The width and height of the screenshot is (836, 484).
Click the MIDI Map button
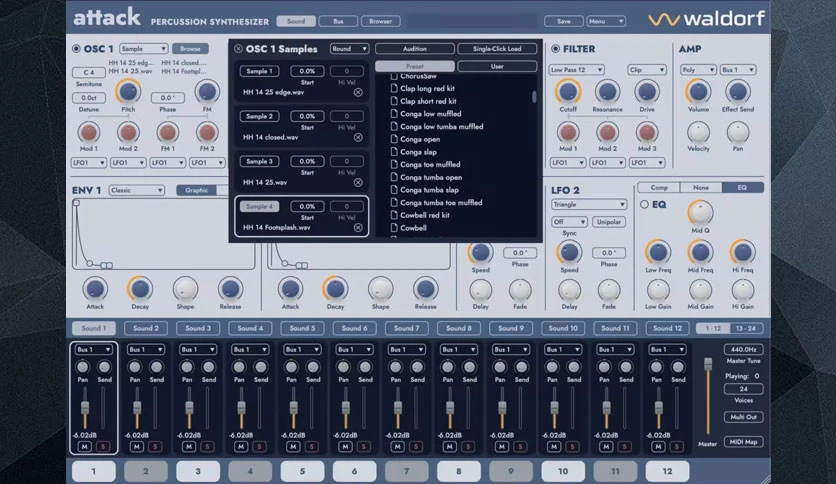743,442
